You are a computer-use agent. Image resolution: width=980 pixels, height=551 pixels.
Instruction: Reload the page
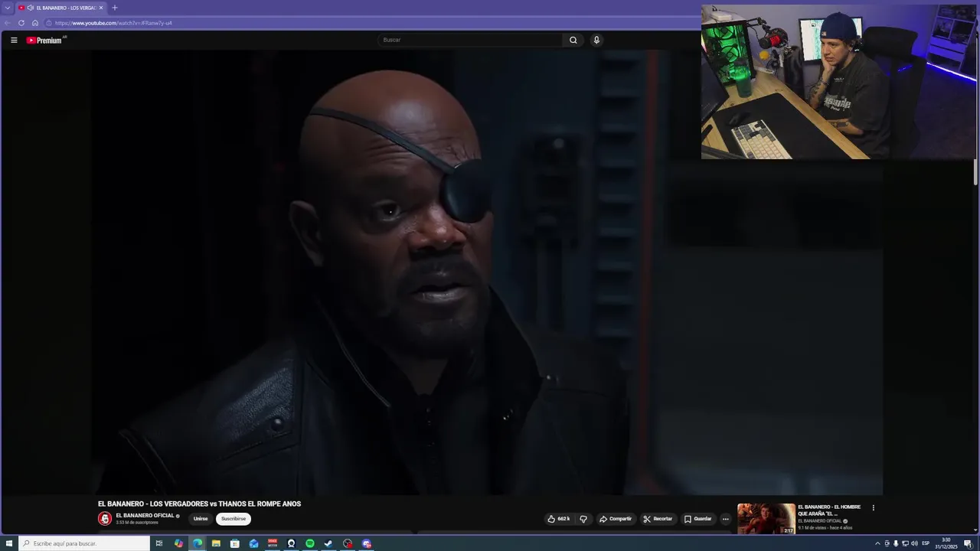tap(21, 23)
